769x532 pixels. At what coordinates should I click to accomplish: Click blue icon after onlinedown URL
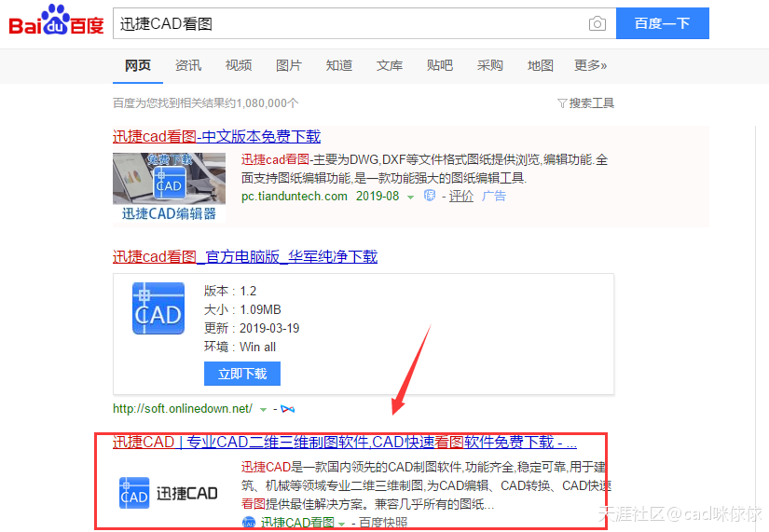288,409
